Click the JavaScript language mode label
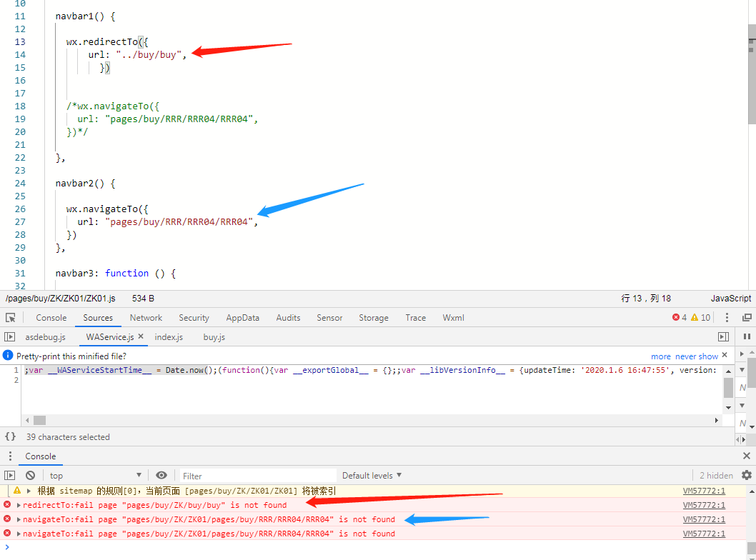The width and height of the screenshot is (756, 560). click(x=730, y=299)
